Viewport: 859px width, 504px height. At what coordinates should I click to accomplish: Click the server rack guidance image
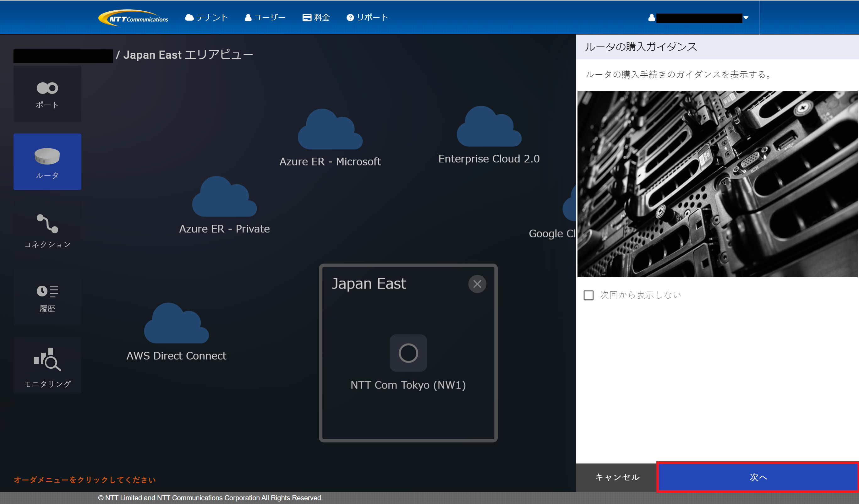coord(717,184)
